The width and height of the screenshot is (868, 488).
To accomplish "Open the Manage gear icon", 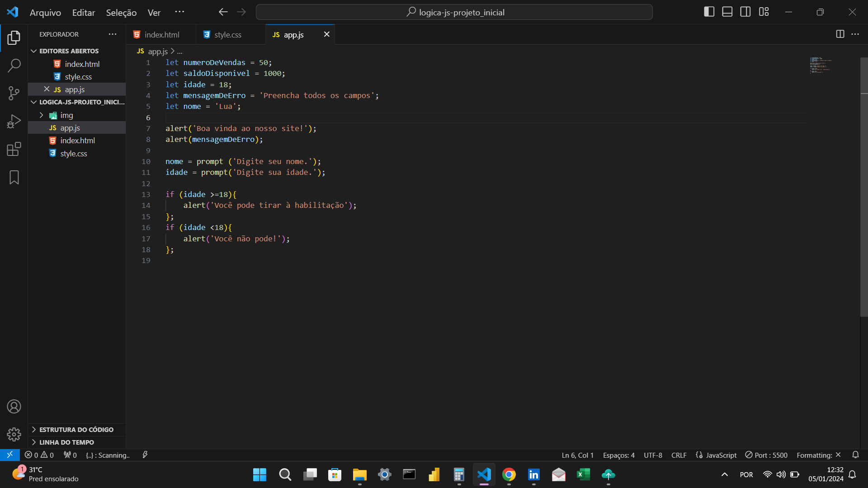I will tap(14, 434).
